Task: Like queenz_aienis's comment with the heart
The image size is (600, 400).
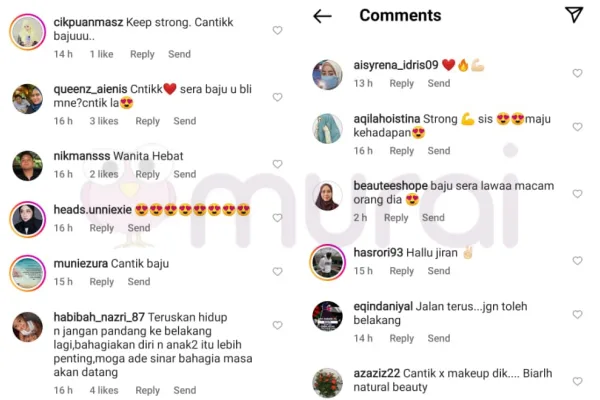Action: coord(277,97)
